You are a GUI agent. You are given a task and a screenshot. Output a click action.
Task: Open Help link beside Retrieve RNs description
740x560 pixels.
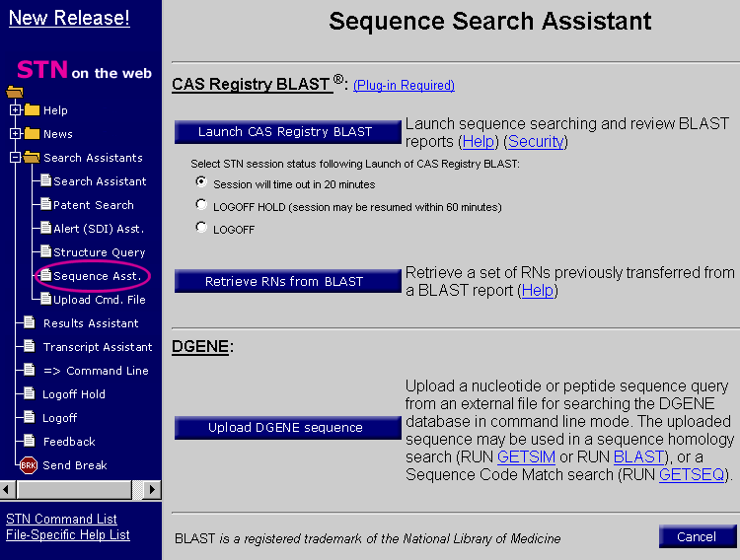pos(537,290)
